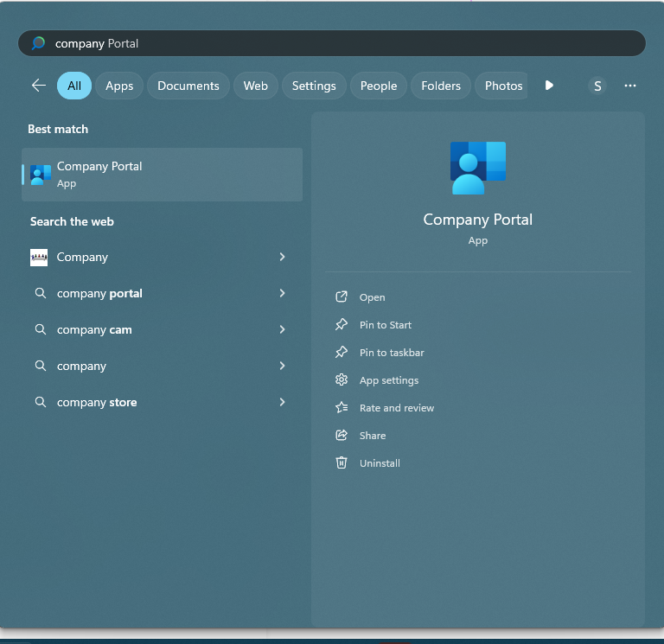
Task: Click the App settings gear icon
Action: point(342,380)
